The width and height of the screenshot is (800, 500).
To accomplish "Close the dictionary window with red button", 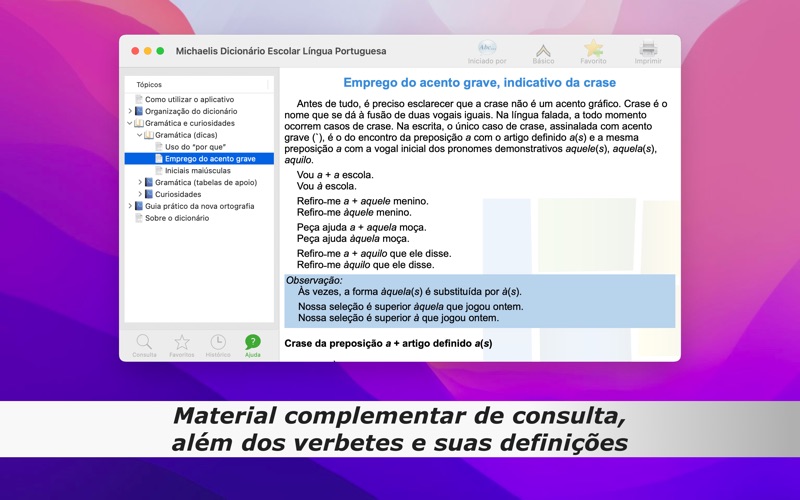I will point(135,51).
